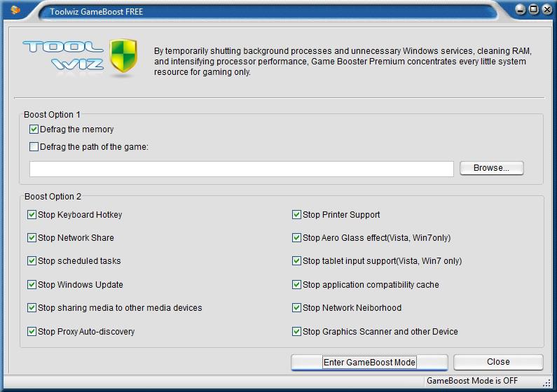This screenshot has height=392, width=557.
Task: Maximize the Toolwiz GameBoost window
Action: 533,9
